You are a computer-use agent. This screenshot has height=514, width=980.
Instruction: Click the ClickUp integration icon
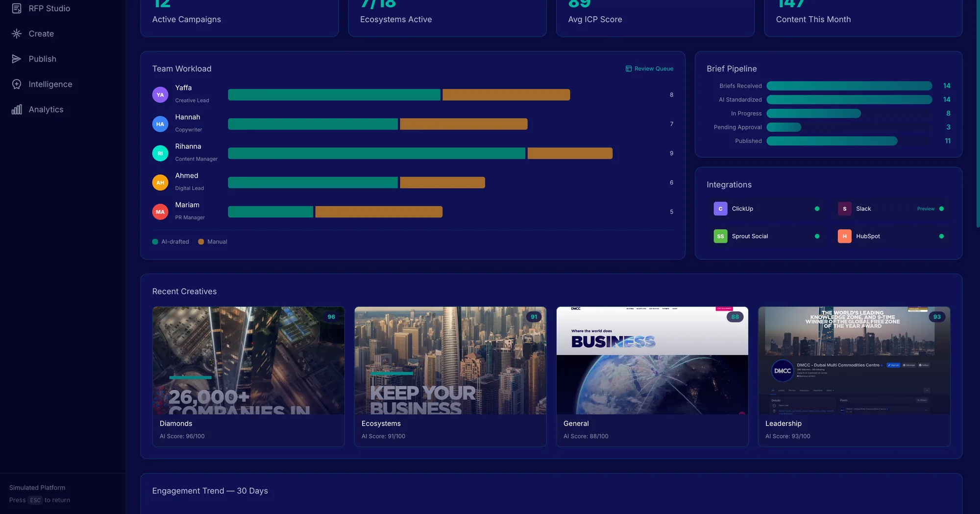[x=720, y=209]
